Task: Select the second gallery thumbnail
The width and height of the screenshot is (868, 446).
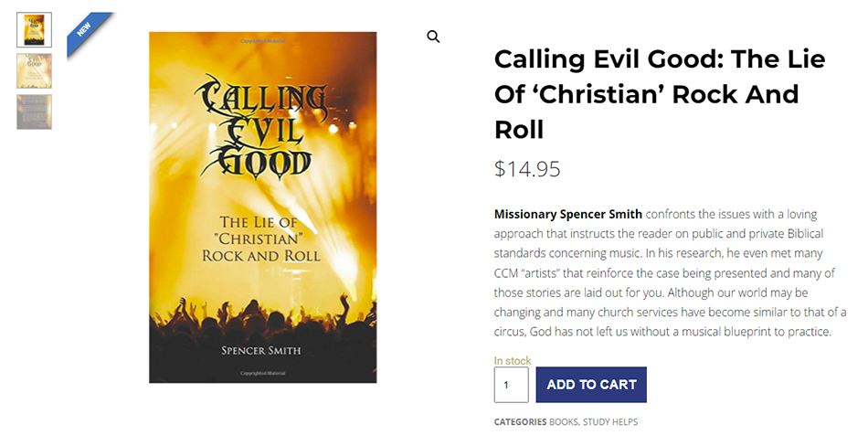Action: [35, 71]
